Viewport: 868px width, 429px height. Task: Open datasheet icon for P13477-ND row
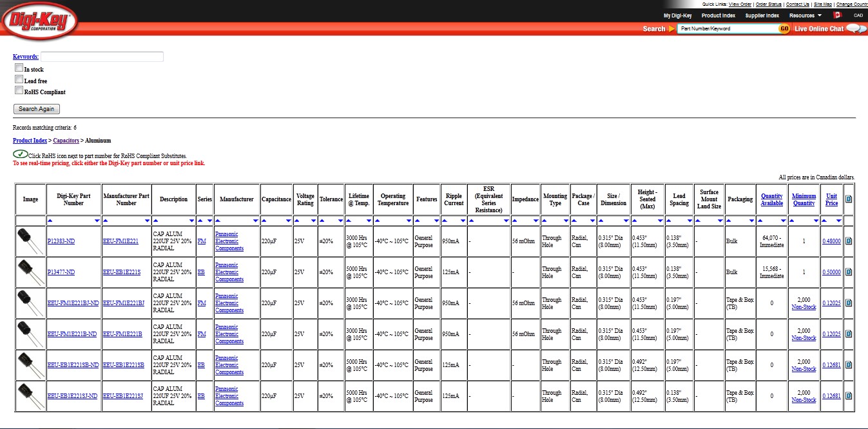[848, 272]
